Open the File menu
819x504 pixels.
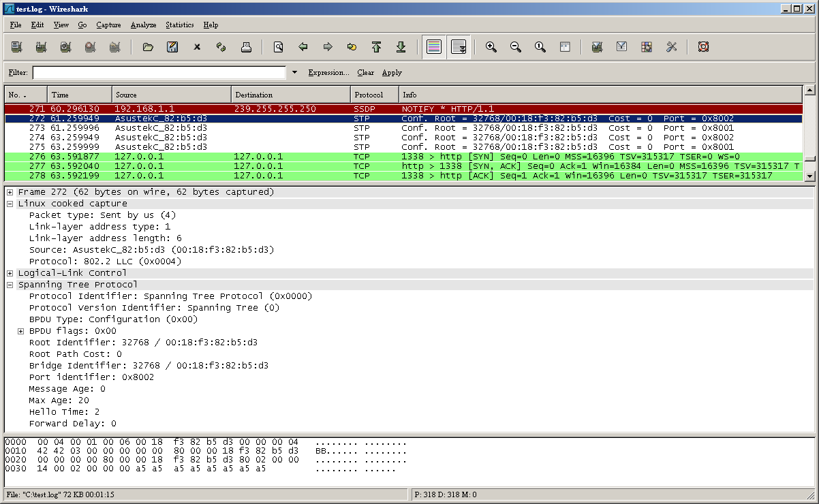(x=16, y=25)
